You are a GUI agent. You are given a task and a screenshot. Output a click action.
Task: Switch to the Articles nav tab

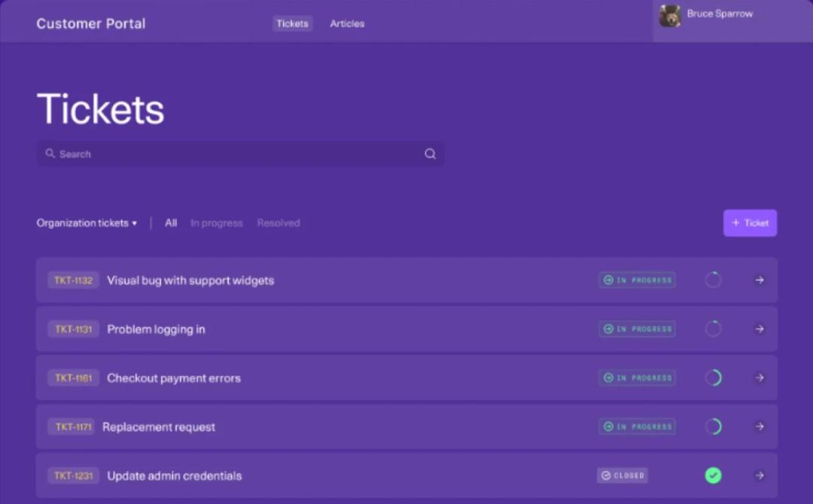coord(347,24)
